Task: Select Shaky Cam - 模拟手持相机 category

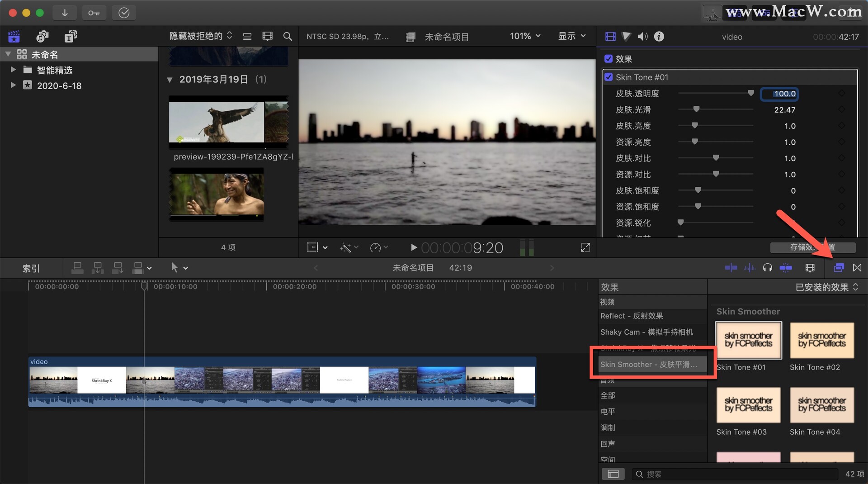Action: click(x=652, y=332)
